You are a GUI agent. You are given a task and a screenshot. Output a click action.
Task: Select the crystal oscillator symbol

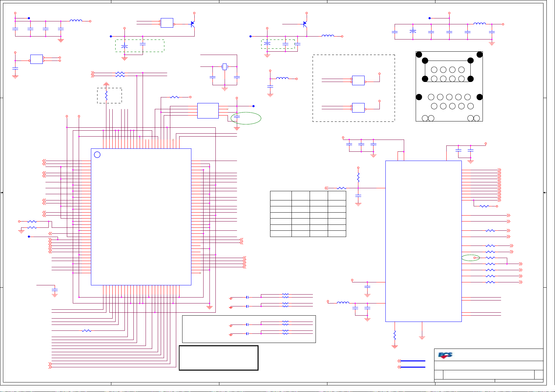tap(225, 67)
